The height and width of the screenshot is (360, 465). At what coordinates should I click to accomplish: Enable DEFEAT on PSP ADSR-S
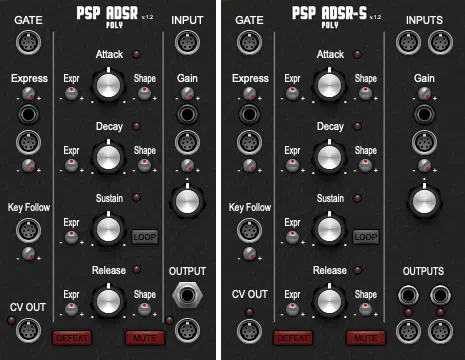293,338
